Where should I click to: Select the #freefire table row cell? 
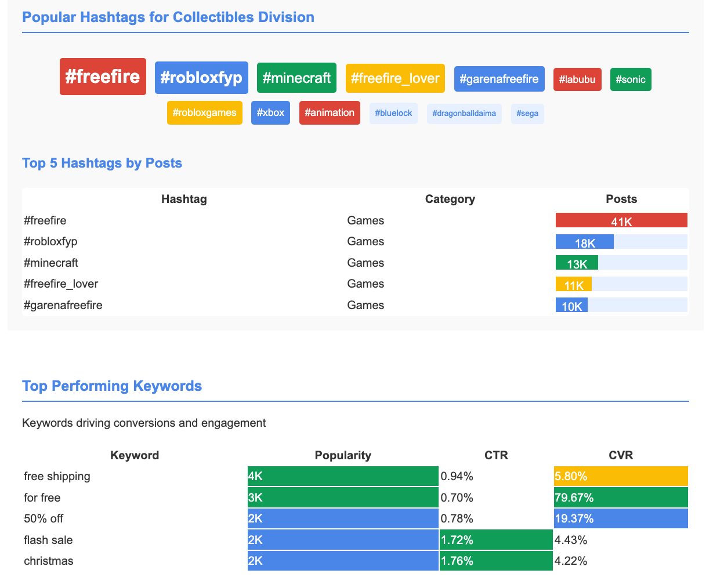pyautogui.click(x=45, y=220)
